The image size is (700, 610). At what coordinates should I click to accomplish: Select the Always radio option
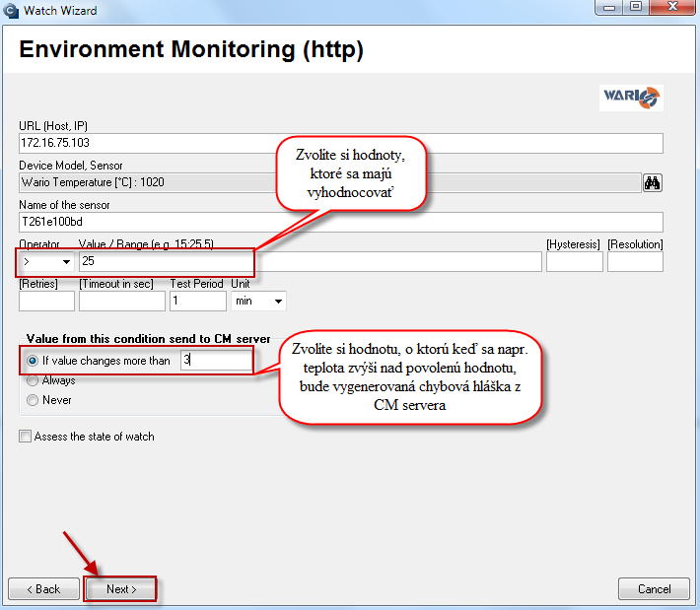point(33,380)
